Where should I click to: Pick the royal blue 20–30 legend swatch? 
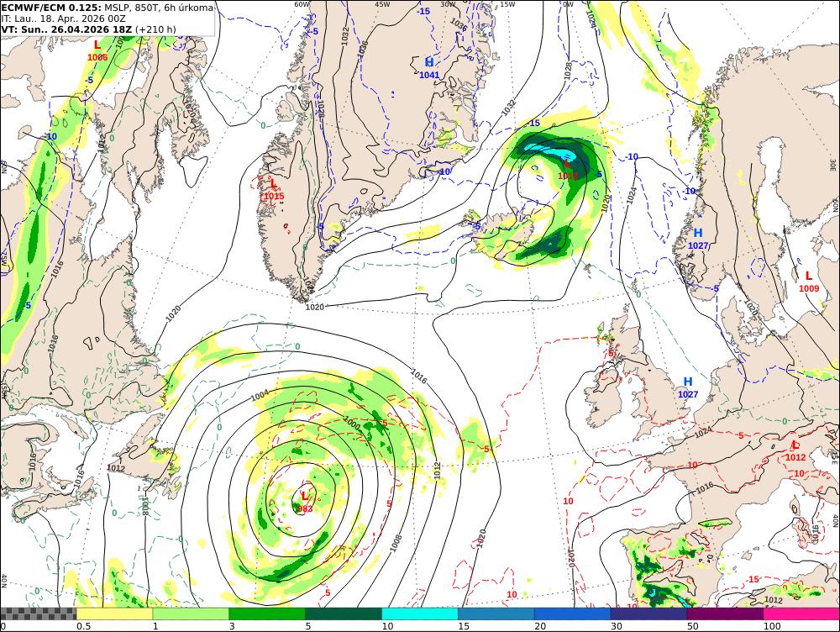[x=573, y=614]
